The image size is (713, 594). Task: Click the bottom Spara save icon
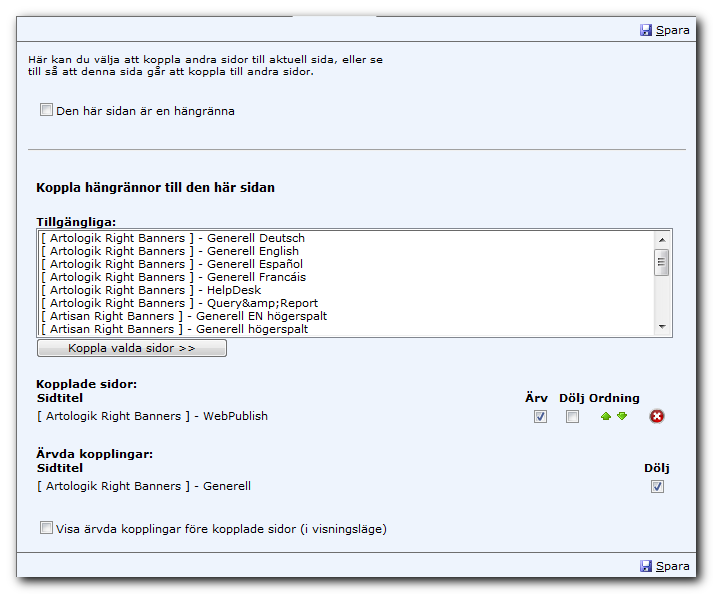point(646,566)
